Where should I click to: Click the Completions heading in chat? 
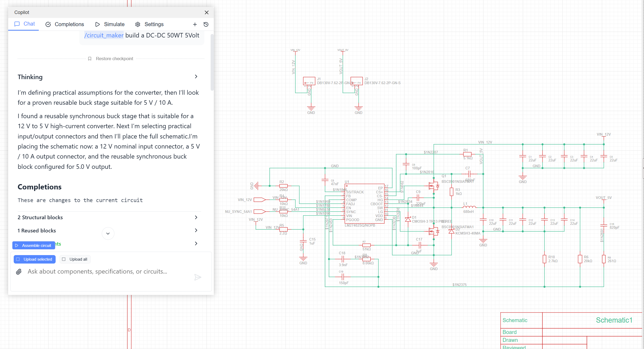coord(40,187)
